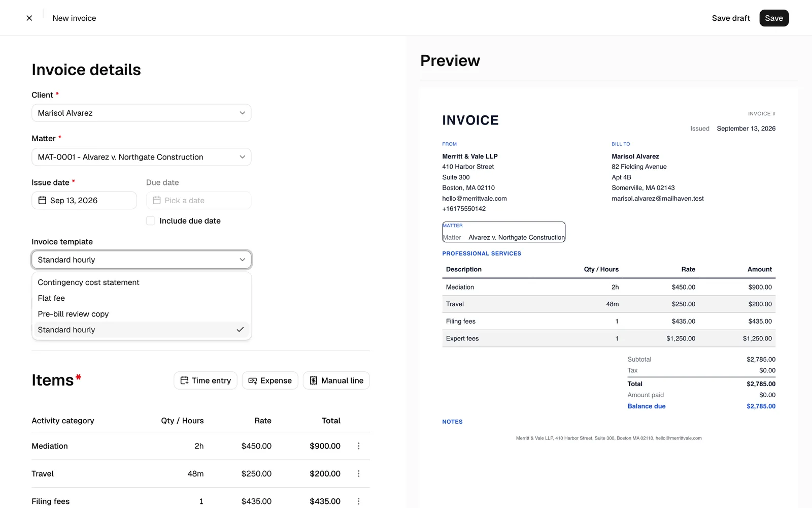Image resolution: width=812 pixels, height=508 pixels.
Task: Click the Travel row in Items list
Action: (200, 473)
